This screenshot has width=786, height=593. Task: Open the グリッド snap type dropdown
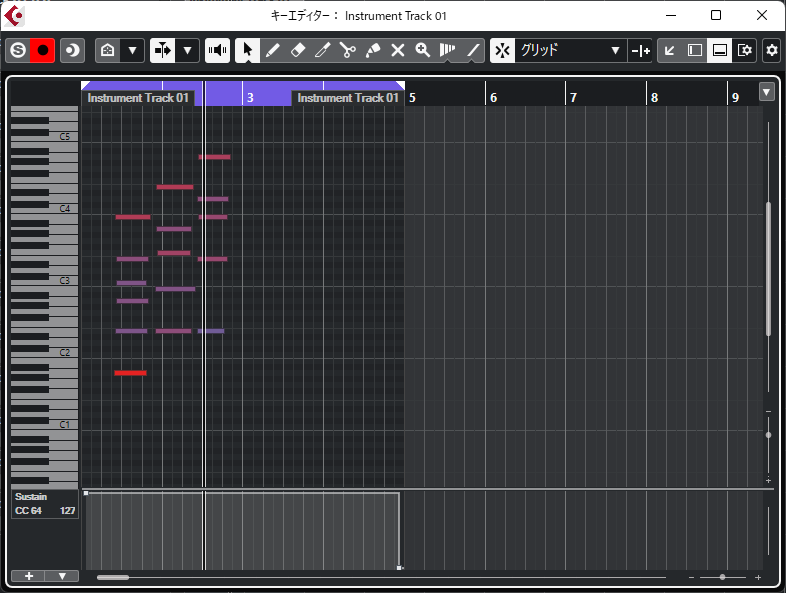pyautogui.click(x=570, y=50)
